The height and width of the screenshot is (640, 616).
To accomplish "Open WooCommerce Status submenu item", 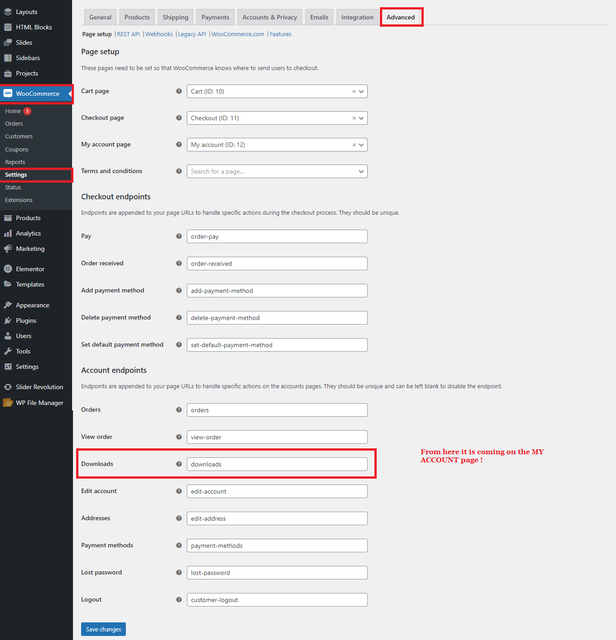I will [13, 187].
